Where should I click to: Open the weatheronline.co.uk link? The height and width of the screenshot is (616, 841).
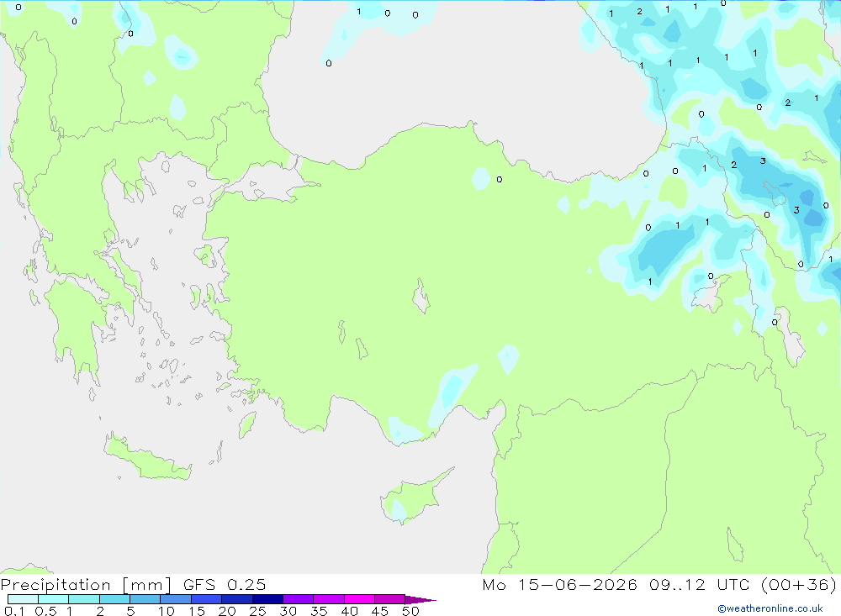[x=770, y=608]
